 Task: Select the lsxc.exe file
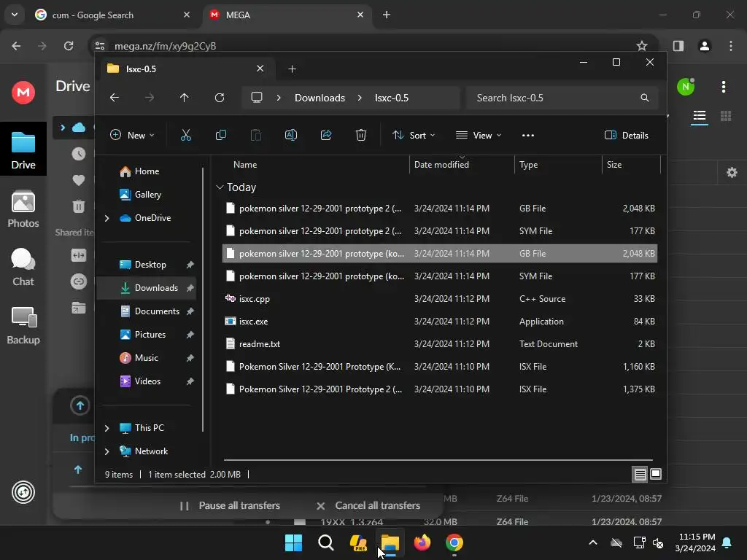click(440, 322)
